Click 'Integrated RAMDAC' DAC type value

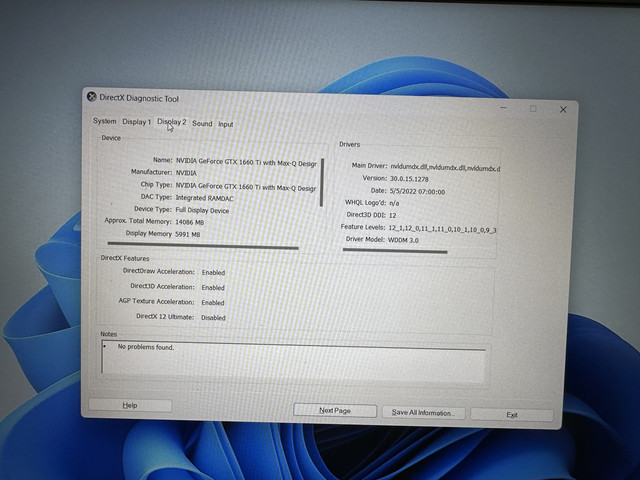click(x=204, y=198)
